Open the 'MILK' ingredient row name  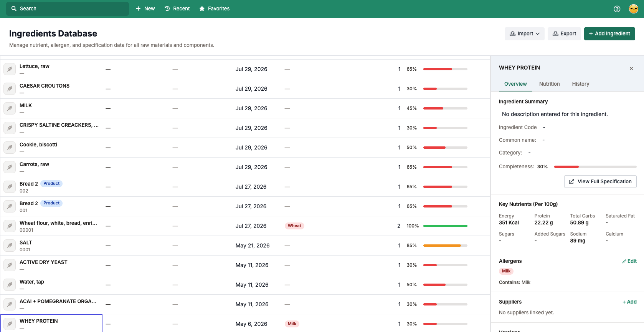coord(26,105)
